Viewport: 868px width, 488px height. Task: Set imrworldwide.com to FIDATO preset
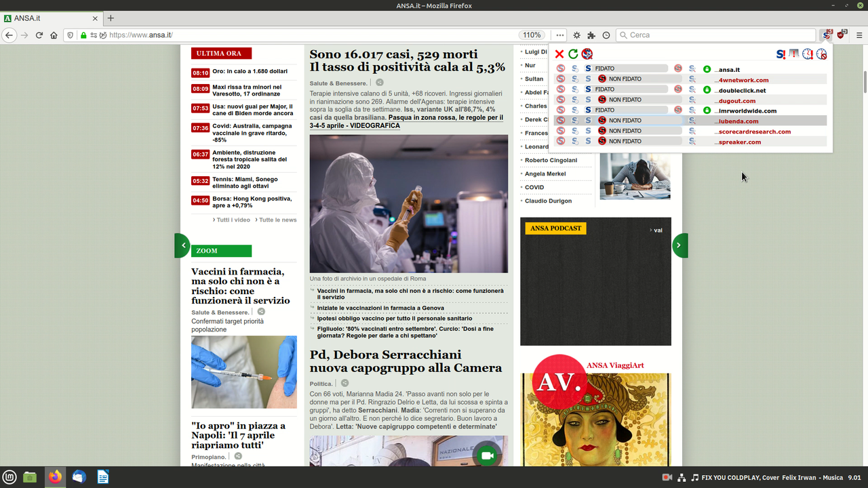[625, 110]
